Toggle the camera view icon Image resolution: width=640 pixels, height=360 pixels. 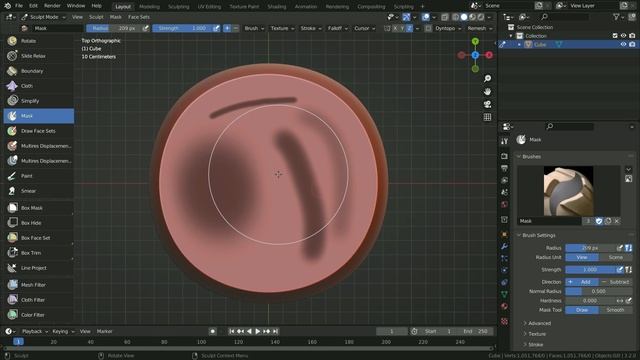click(487, 104)
